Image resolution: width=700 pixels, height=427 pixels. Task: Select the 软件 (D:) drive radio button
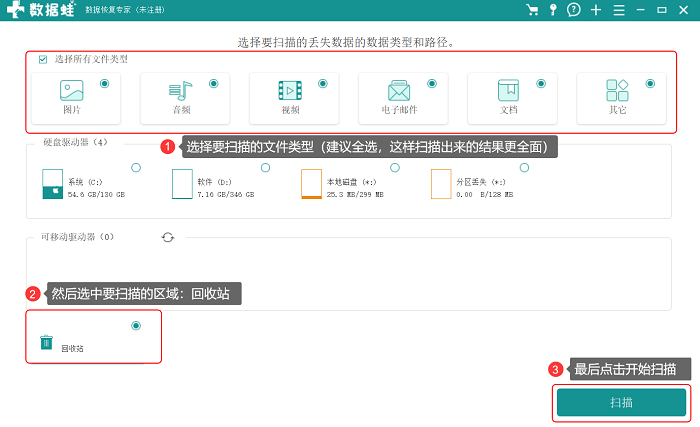tap(266, 167)
